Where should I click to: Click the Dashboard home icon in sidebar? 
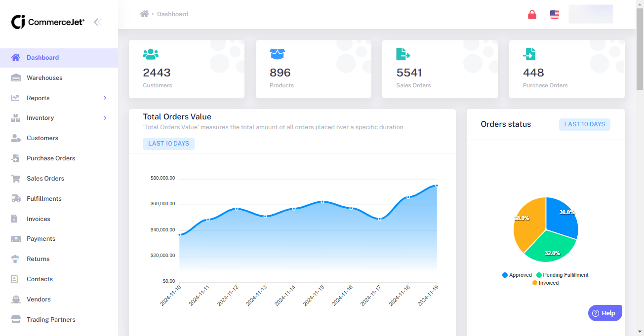16,57
